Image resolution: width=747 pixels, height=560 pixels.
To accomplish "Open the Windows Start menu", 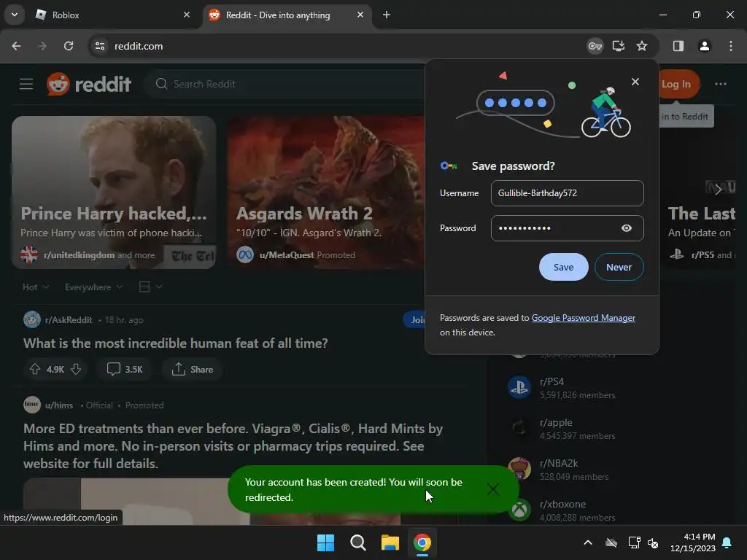I will tap(326, 542).
